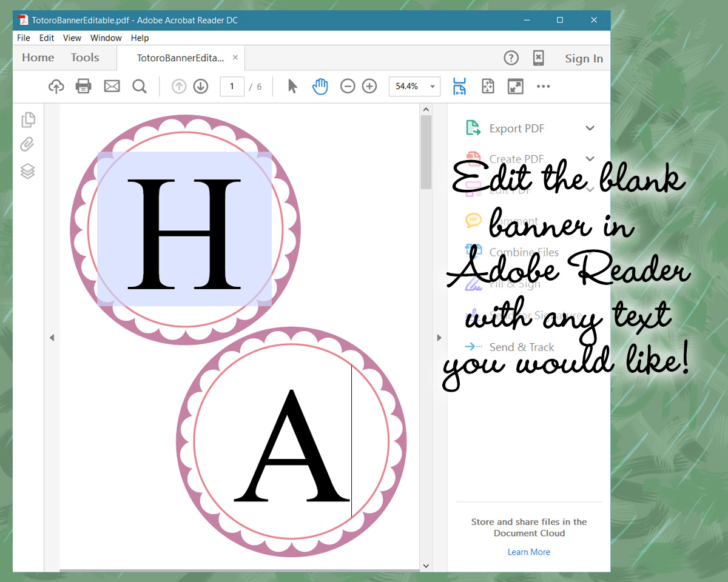Go to next page arrow
This screenshot has height=582, width=728.
(x=201, y=86)
